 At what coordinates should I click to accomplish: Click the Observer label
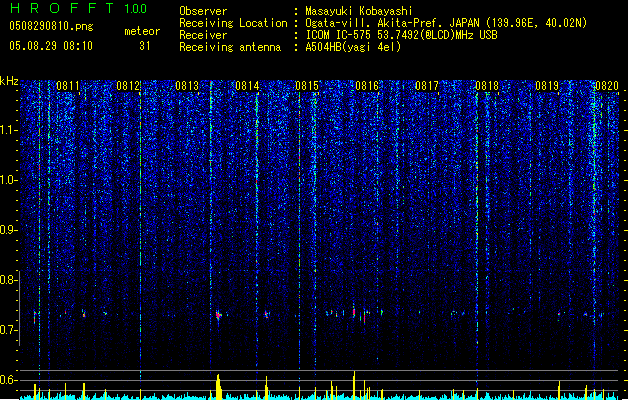203,11
